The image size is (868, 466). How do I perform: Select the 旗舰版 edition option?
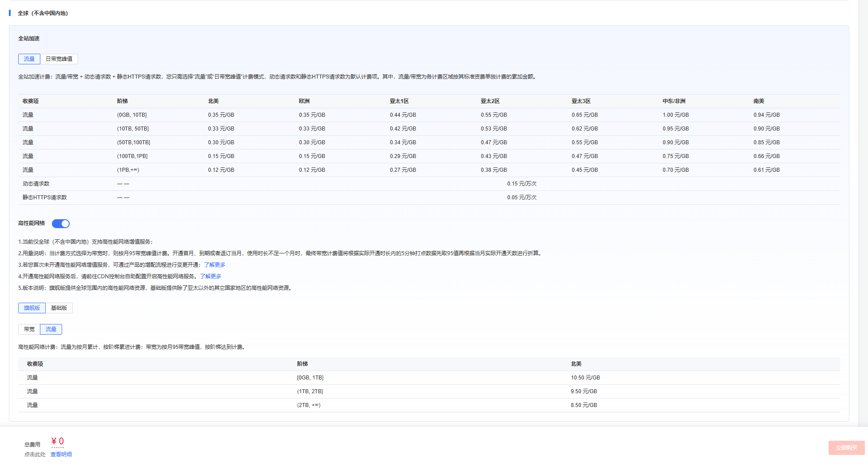[32, 308]
